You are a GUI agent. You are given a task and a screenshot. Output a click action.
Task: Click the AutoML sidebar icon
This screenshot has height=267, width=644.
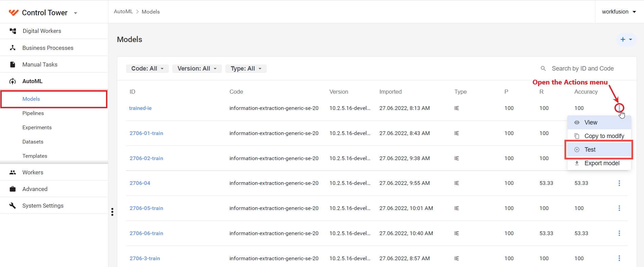pyautogui.click(x=13, y=81)
